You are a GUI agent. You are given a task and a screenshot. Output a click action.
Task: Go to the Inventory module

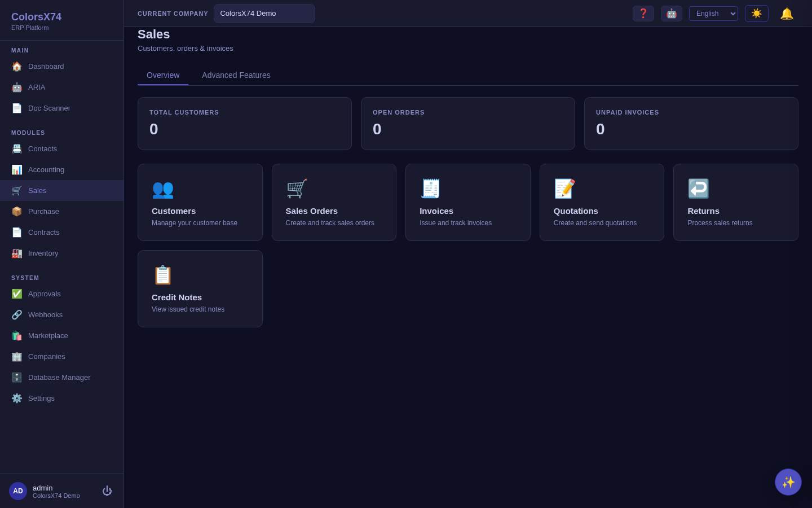[x=62, y=253]
